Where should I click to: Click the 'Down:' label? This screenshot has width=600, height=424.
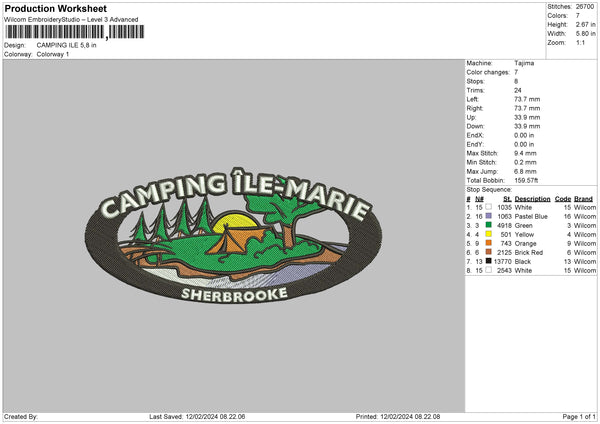click(475, 126)
